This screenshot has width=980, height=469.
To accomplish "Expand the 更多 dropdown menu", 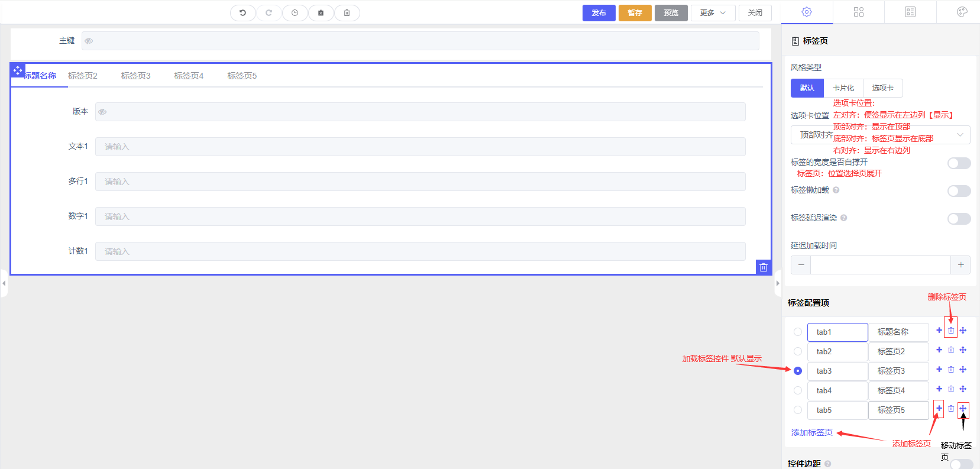I will pos(713,12).
